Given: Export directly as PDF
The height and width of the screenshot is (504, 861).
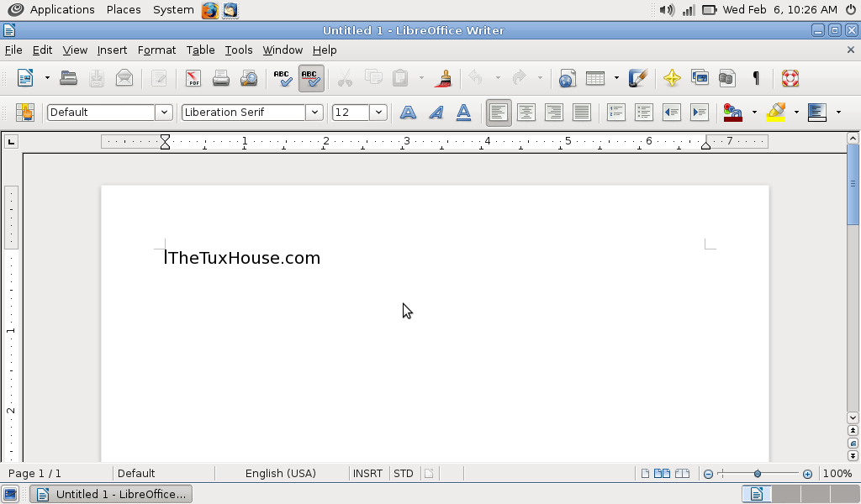Looking at the screenshot, I should pyautogui.click(x=193, y=78).
